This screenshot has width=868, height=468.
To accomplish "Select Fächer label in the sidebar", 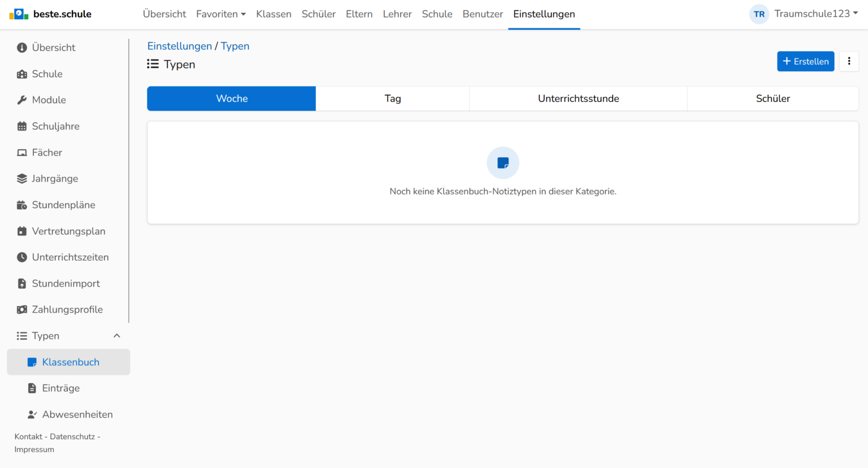I will (x=47, y=153).
